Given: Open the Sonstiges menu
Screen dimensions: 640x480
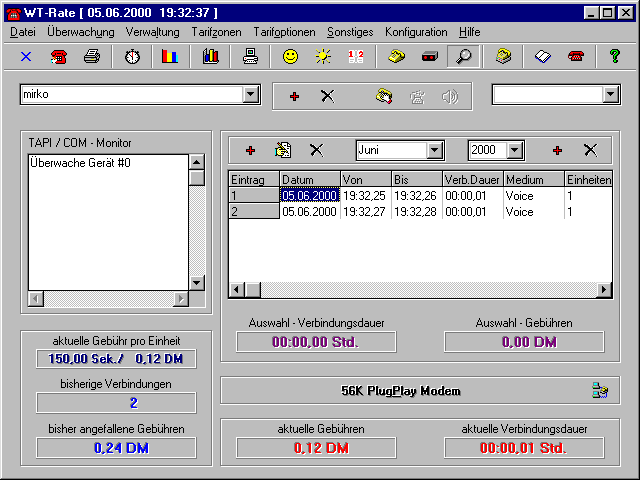Looking at the screenshot, I should point(350,32).
